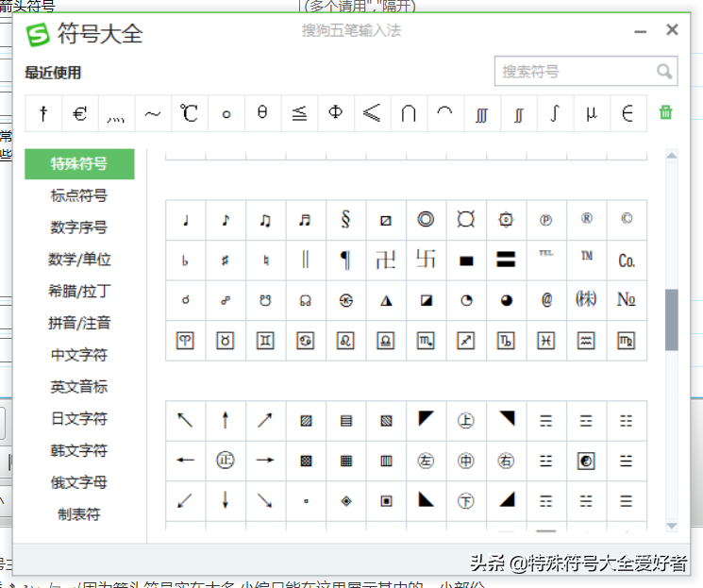Insert the section sign § symbol

345,220
